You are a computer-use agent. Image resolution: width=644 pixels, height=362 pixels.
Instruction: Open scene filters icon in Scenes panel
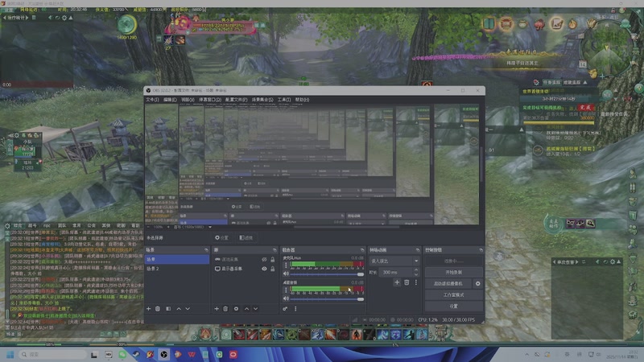(168, 309)
